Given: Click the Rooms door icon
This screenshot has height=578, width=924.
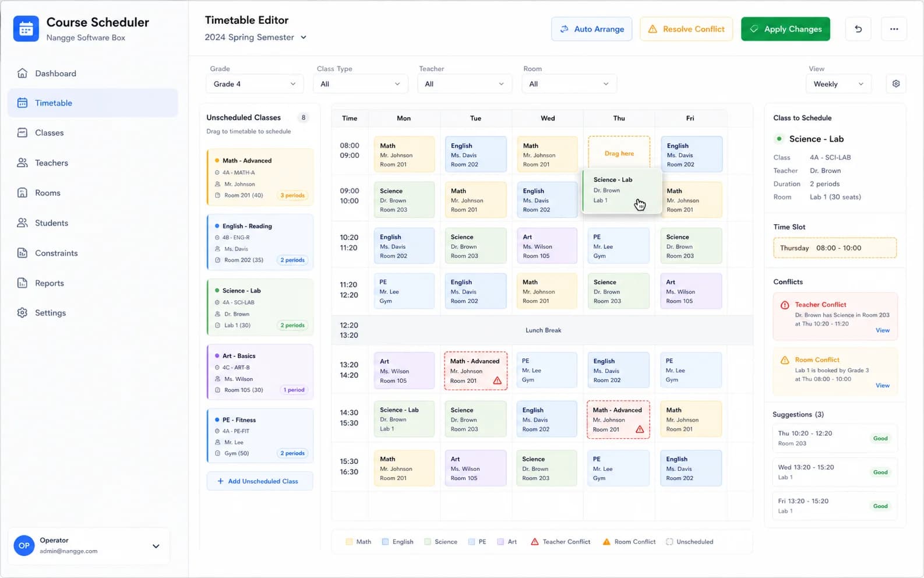Looking at the screenshot, I should pos(22,193).
